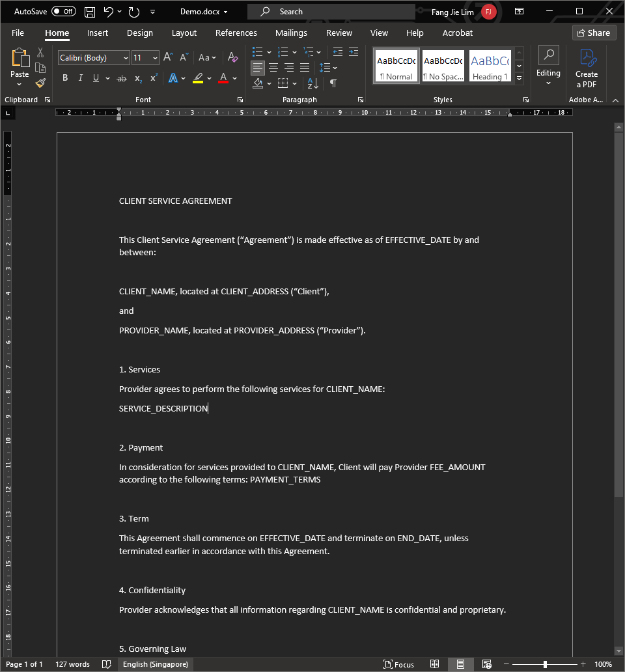Apply the Heading 1 style
The image size is (625, 672).
(490, 66)
